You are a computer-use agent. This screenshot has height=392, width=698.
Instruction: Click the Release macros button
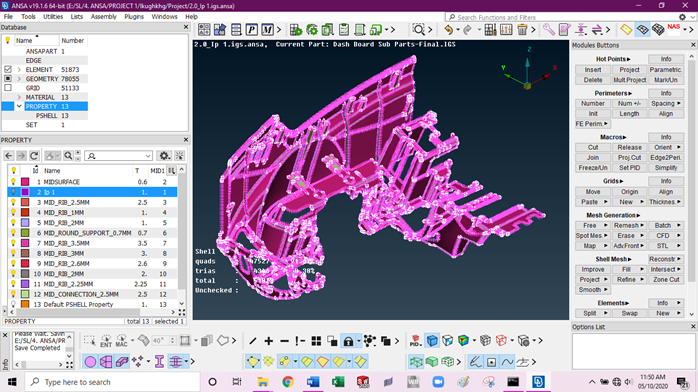(x=629, y=147)
